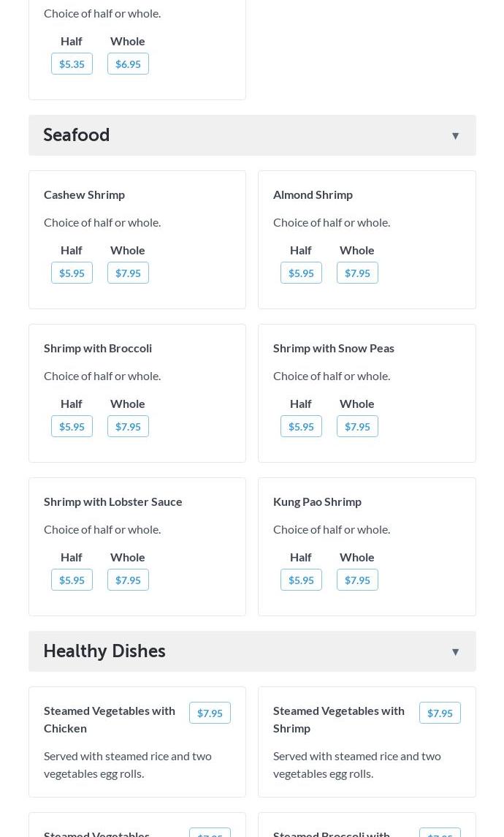
Task: Order whole Shrimp with Lobster Sauce
Action: (128, 580)
